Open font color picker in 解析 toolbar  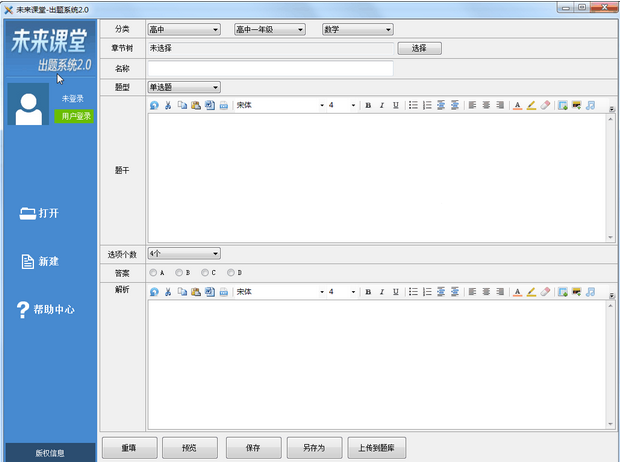pos(517,292)
